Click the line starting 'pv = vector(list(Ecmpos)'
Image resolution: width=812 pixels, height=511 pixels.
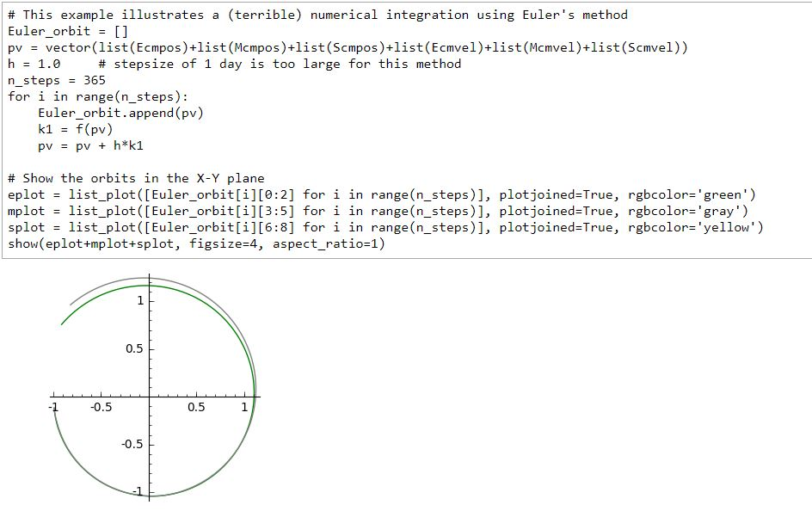(x=348, y=47)
